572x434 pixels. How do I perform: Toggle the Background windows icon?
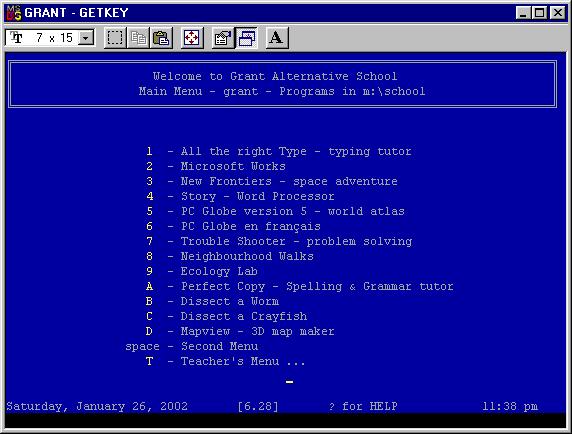pyautogui.click(x=247, y=38)
